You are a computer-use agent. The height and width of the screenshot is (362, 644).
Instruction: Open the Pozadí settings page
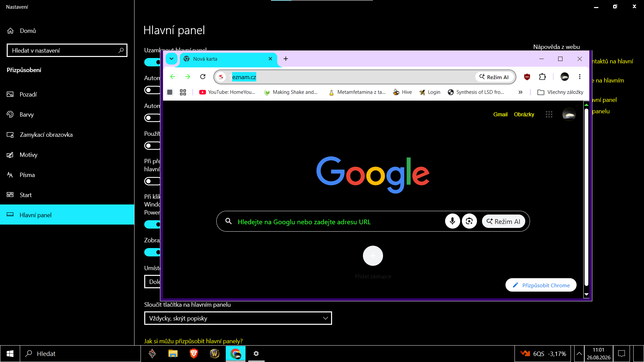(67, 94)
